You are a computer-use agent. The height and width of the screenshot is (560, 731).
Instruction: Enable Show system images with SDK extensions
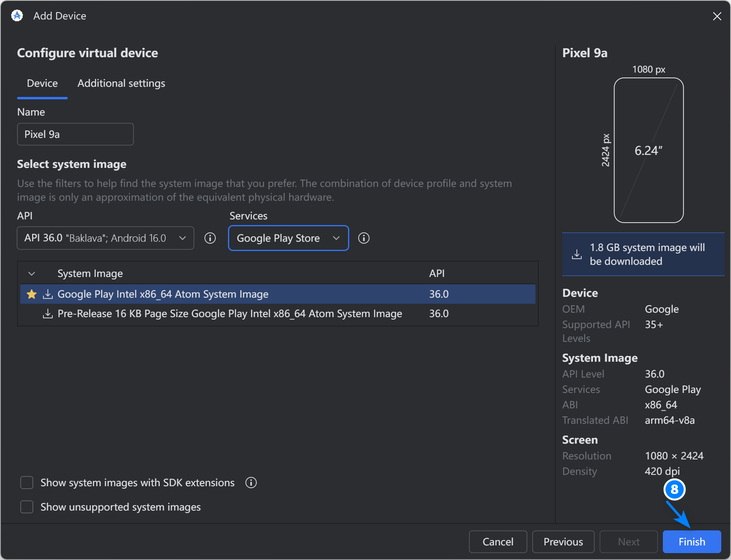27,483
